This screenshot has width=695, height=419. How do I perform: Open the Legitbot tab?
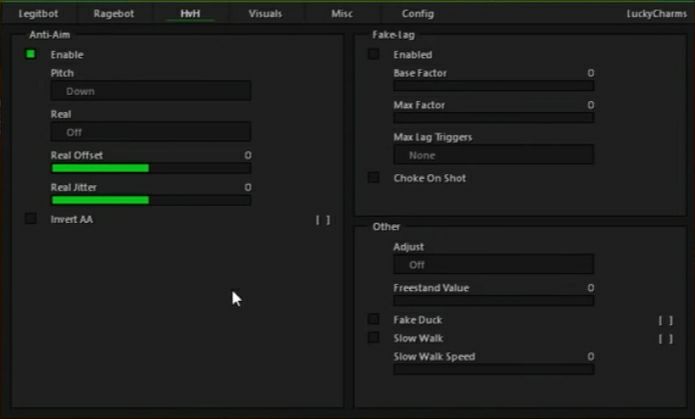pos(38,14)
